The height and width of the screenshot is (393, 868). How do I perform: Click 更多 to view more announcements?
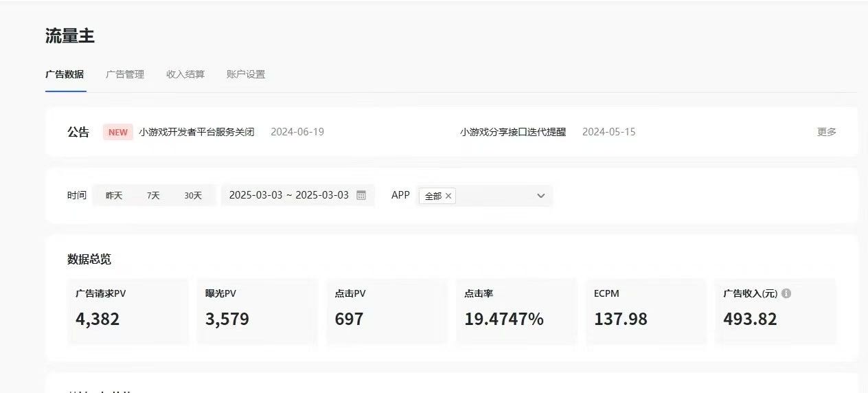(x=827, y=132)
